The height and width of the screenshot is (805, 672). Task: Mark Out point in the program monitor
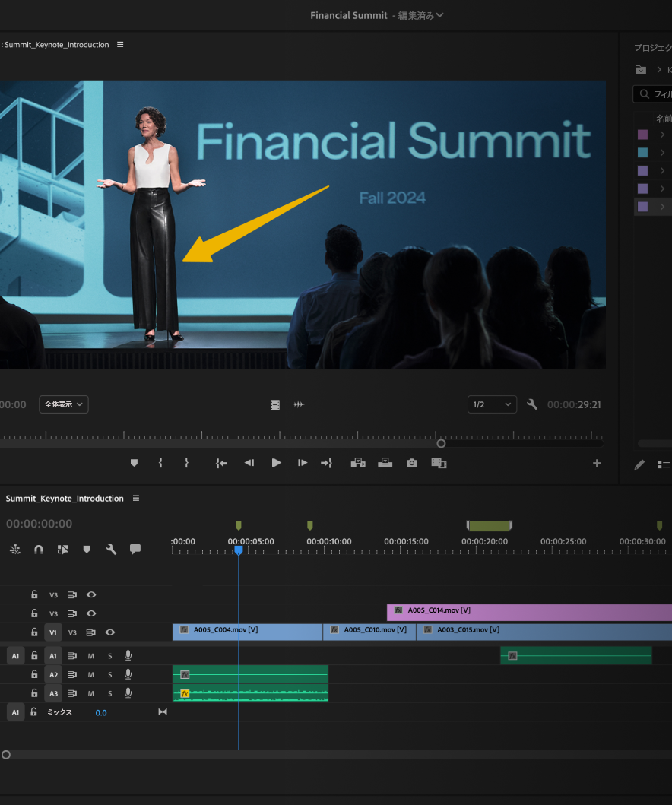(186, 463)
